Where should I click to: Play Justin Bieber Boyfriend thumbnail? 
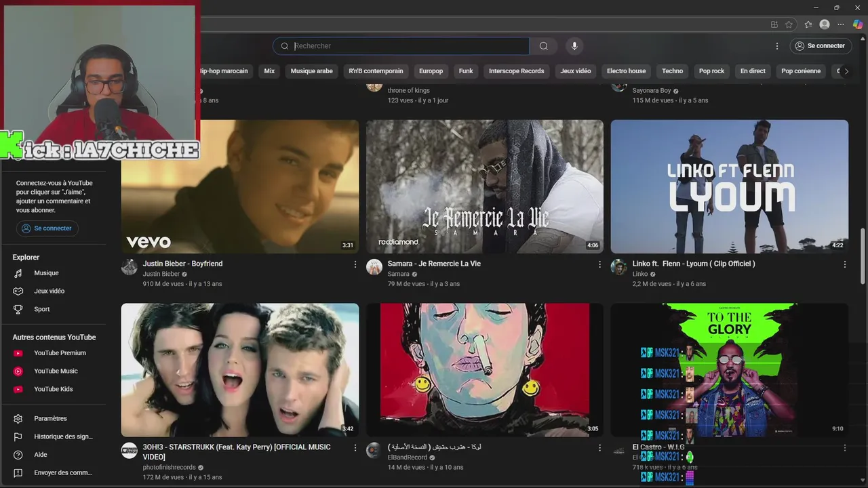pyautogui.click(x=240, y=186)
